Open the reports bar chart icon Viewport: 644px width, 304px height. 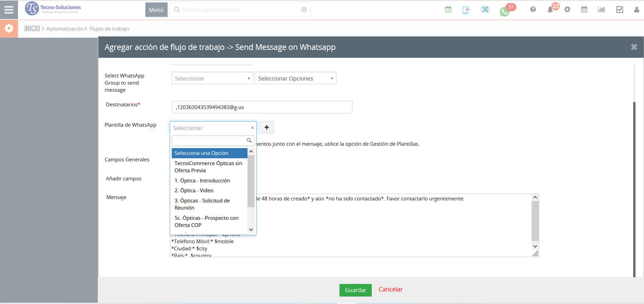(602, 10)
